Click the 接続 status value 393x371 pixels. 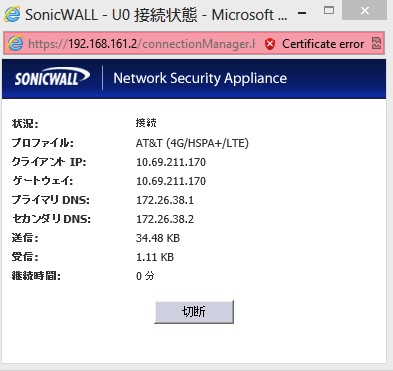[x=146, y=123]
